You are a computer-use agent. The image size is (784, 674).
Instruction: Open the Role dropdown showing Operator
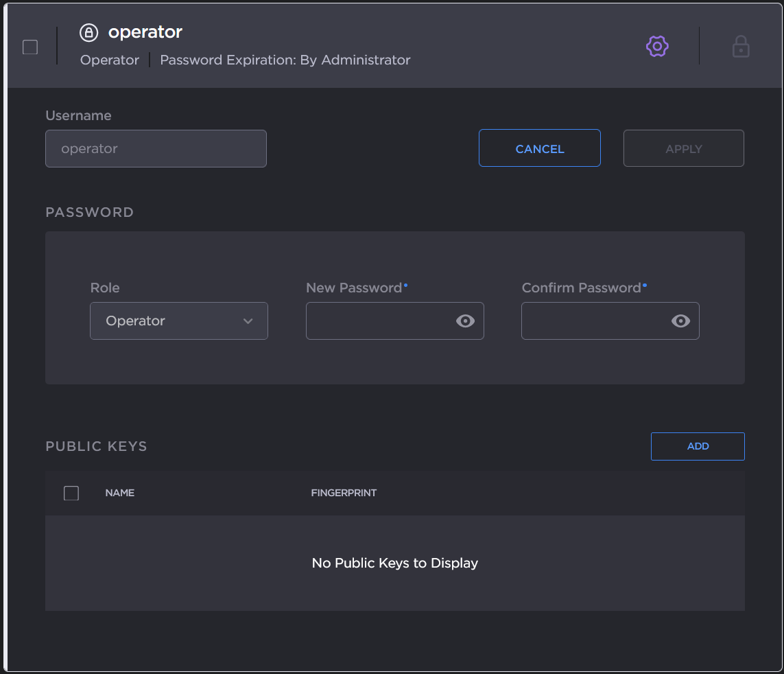pyautogui.click(x=179, y=321)
